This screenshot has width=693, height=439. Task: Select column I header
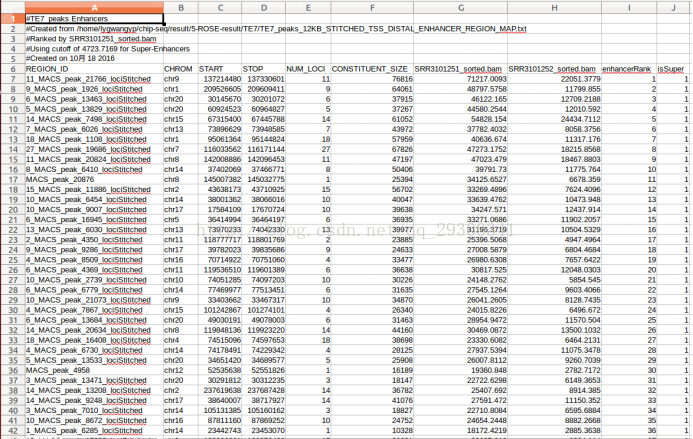click(x=629, y=8)
